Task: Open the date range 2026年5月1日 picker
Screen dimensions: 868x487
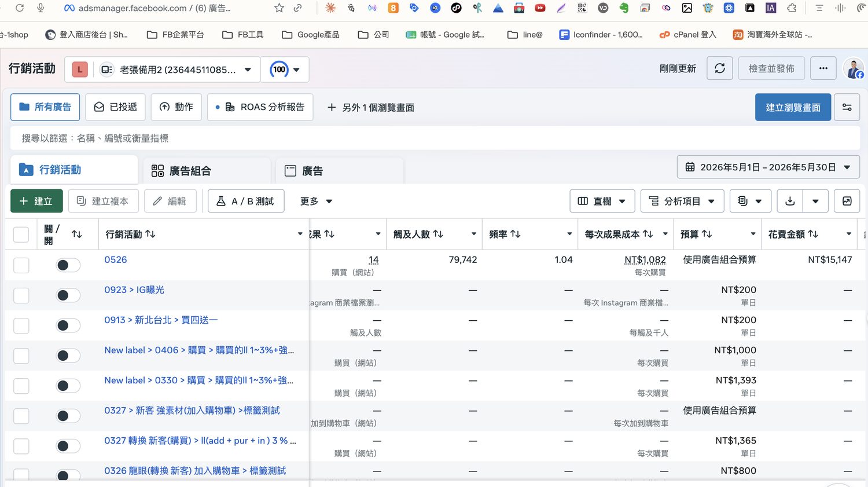Action: [768, 167]
